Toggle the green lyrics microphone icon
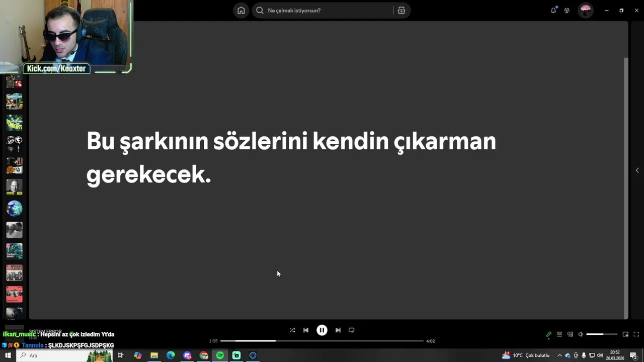 click(548, 334)
